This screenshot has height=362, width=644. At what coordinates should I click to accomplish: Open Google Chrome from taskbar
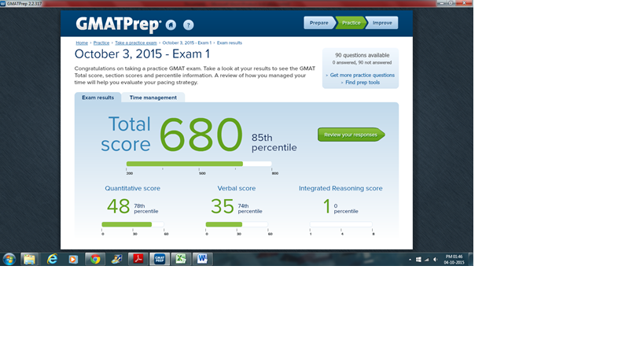pyautogui.click(x=95, y=259)
